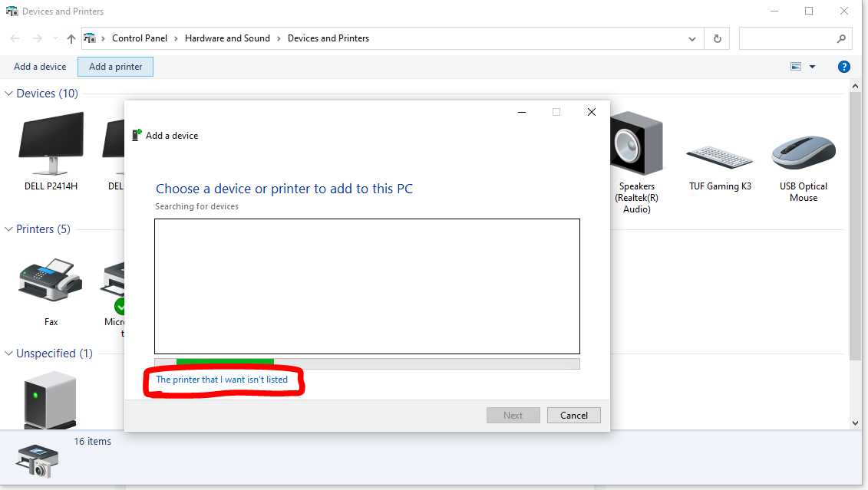Image resolution: width=868 pixels, height=490 pixels.
Task: Click "The printer that I want isn't listed"
Action: pyautogui.click(x=222, y=380)
